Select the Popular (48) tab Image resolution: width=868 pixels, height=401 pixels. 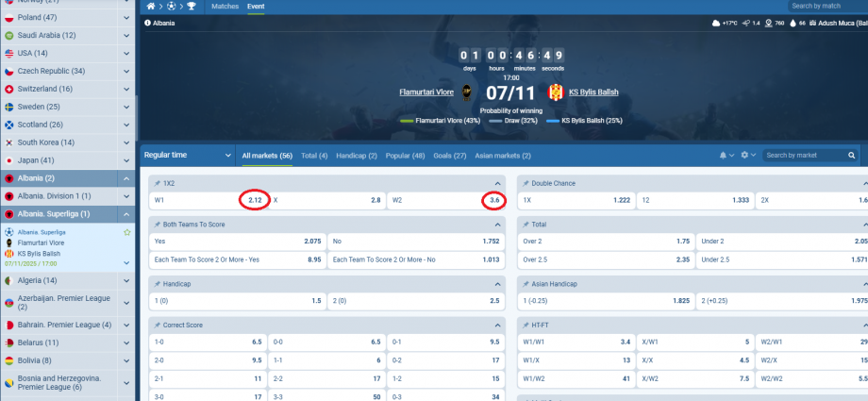pos(405,157)
